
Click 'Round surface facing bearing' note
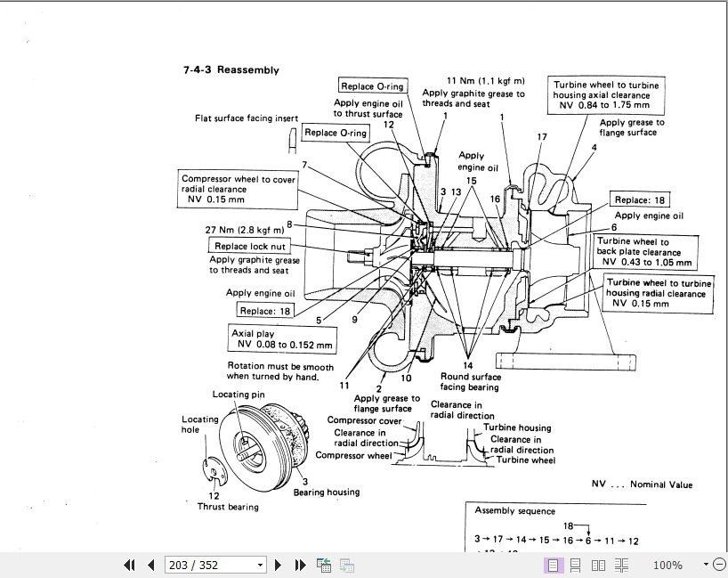click(x=470, y=381)
